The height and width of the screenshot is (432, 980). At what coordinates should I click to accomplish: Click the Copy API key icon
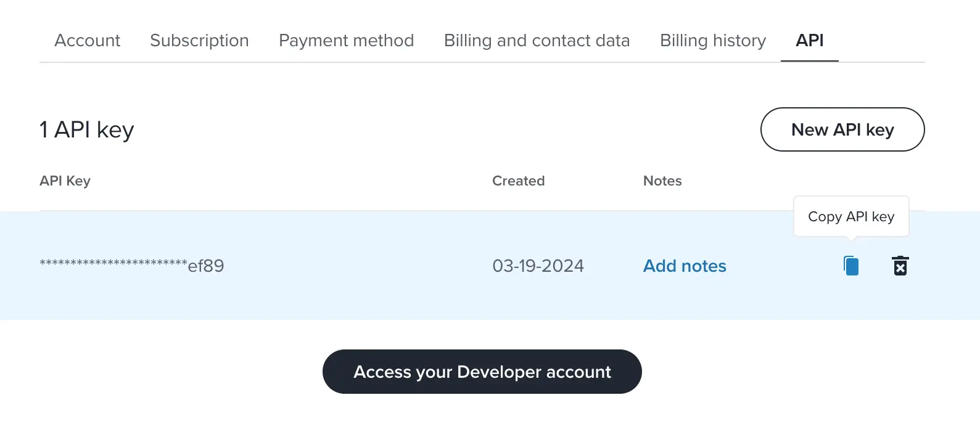850,265
